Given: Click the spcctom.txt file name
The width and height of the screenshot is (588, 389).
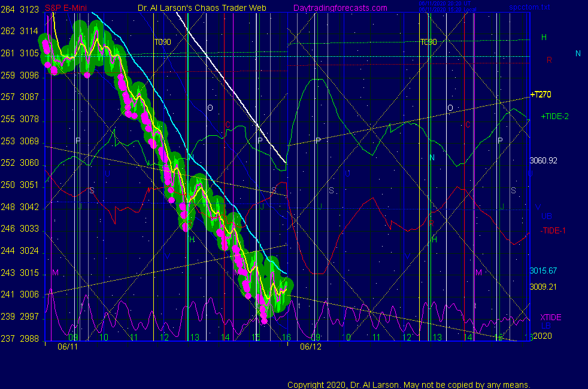Looking at the screenshot, I should (529, 7).
